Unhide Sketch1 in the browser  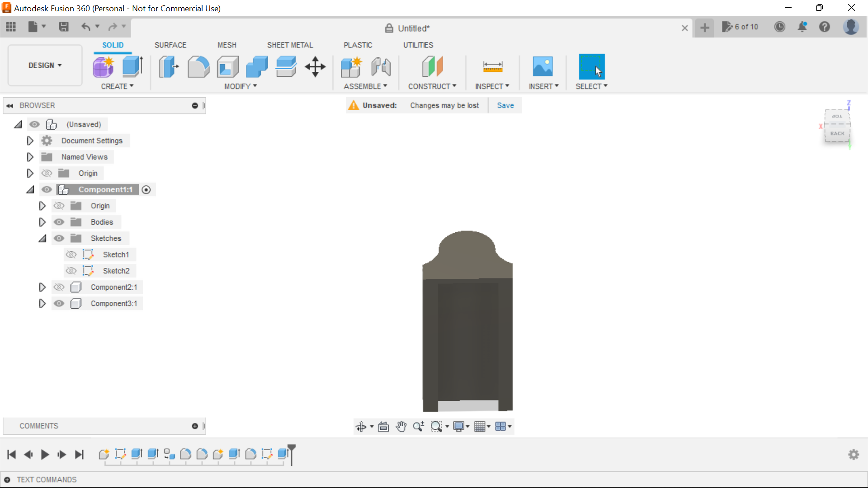coord(71,254)
